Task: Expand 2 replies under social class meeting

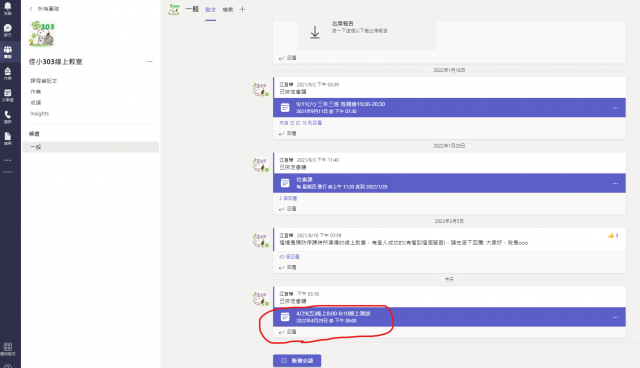Action: pyautogui.click(x=288, y=198)
